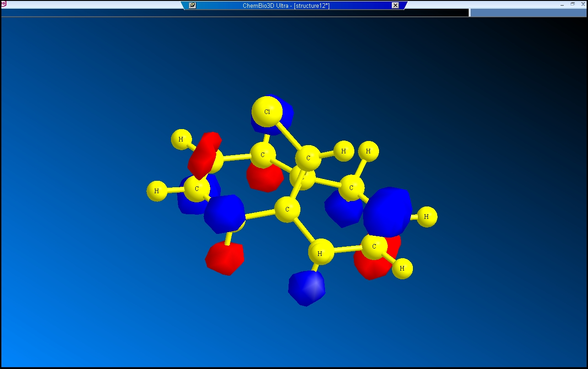
Task: Close the structure12 document with its X button
Action: (x=396, y=5)
